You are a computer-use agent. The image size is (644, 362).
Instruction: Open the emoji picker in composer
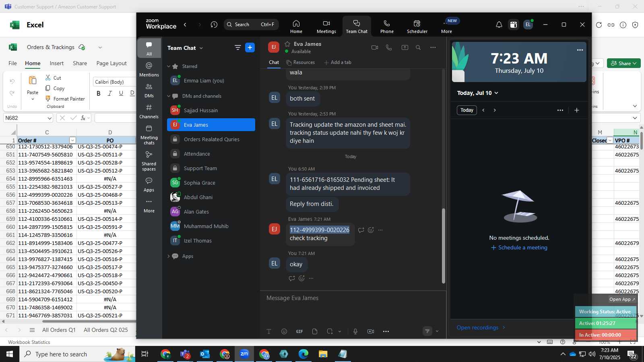tap(284, 331)
